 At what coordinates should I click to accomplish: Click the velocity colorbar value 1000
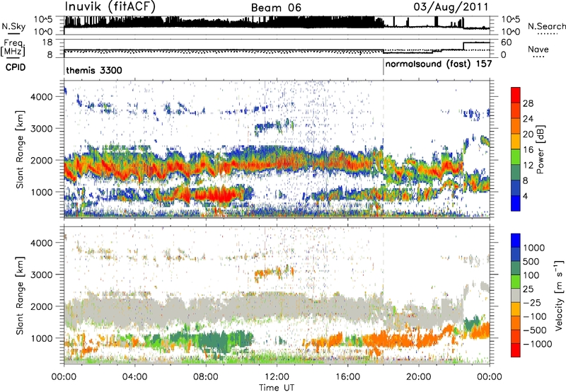[x=534, y=248]
